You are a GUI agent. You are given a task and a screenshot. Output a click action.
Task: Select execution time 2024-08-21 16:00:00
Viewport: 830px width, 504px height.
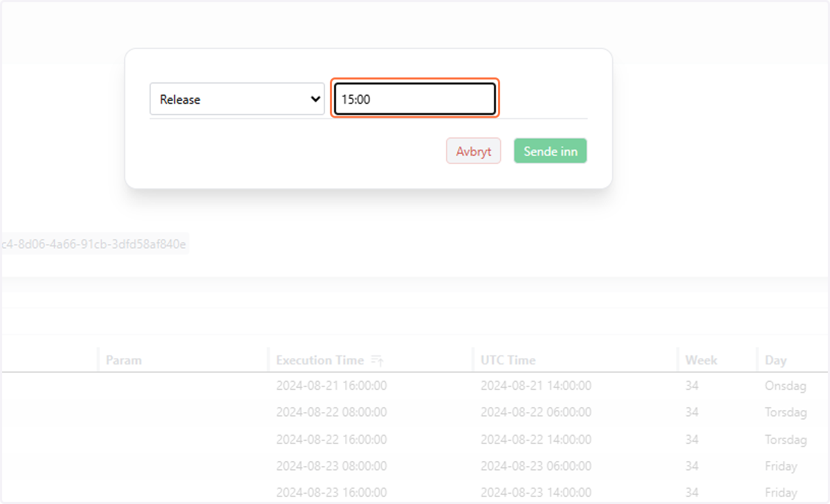tap(331, 385)
